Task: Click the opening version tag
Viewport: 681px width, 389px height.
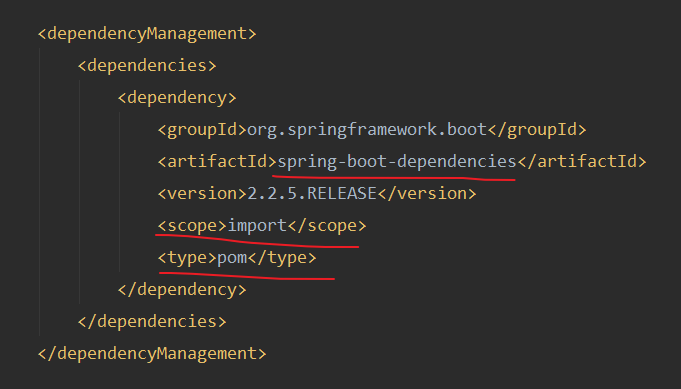Action: click(x=202, y=194)
